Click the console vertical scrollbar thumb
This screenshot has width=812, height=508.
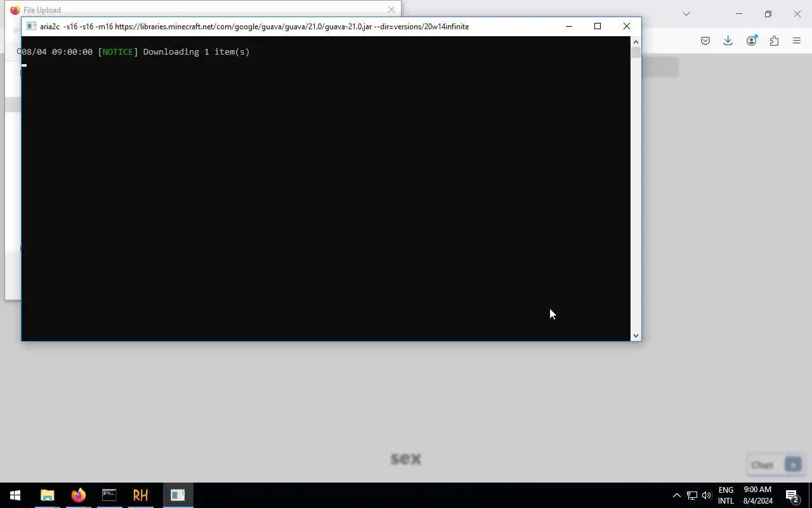[x=636, y=53]
